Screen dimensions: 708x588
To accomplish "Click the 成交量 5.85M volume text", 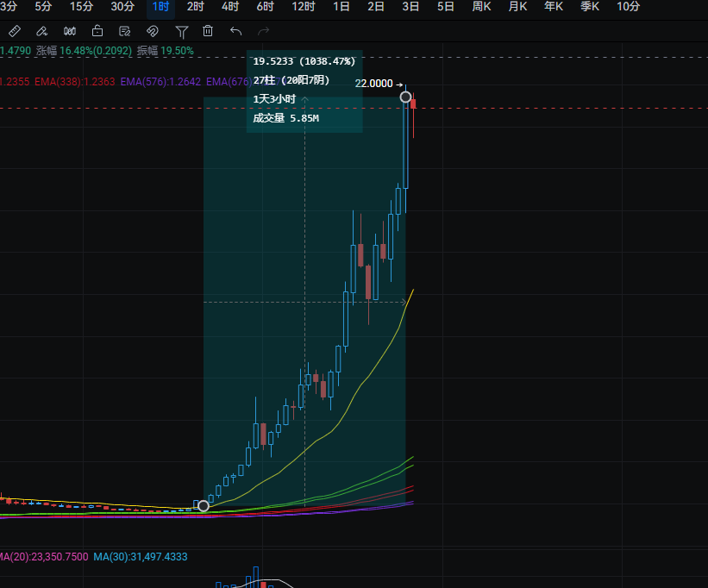I will tap(285, 118).
